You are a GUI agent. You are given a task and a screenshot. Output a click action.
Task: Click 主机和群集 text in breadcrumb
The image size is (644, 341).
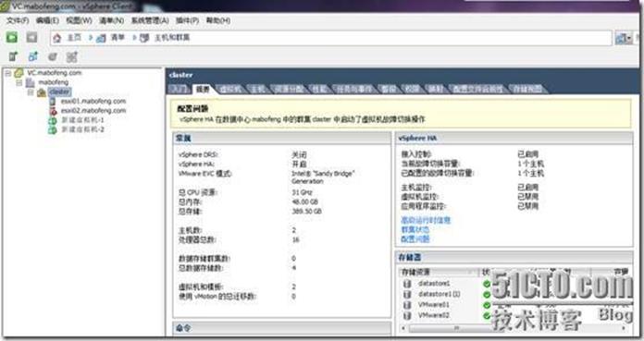172,38
